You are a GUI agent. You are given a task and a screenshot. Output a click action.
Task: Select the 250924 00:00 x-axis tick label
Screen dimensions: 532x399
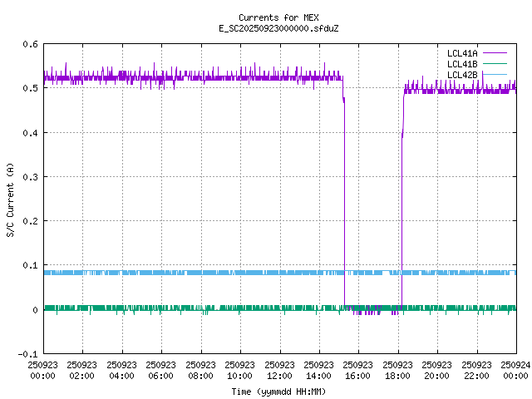coord(515,370)
